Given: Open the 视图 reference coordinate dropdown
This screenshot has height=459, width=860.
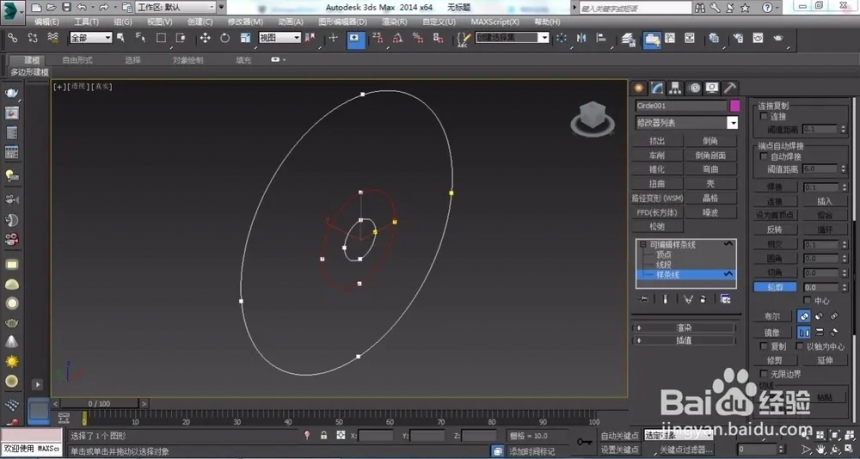Looking at the screenshot, I should (x=280, y=38).
